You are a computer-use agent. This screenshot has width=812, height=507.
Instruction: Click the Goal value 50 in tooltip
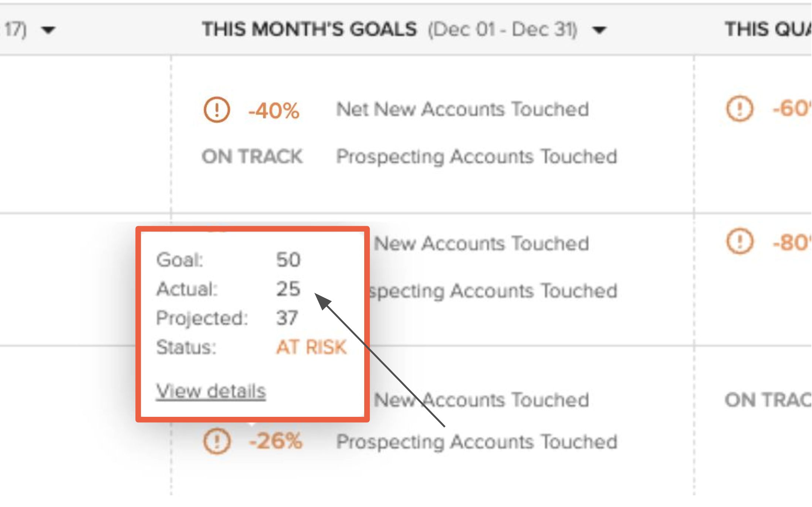(x=288, y=260)
